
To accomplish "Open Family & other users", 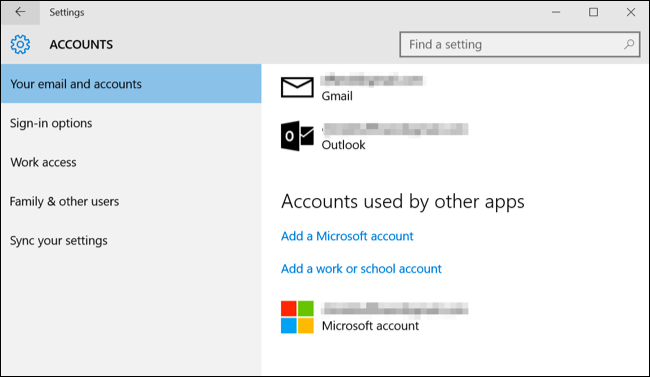I will [x=131, y=202].
